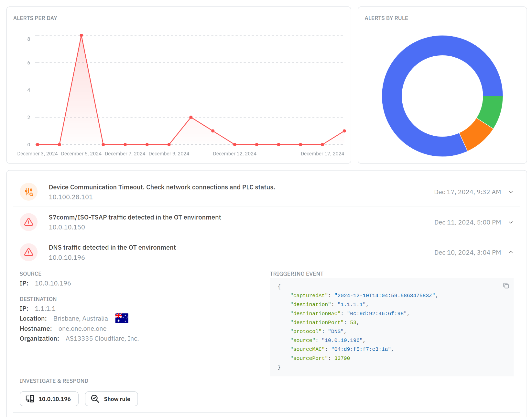Click the S7comm/ISO-TSAP traffic alert title
532x417 pixels.
[135, 217]
